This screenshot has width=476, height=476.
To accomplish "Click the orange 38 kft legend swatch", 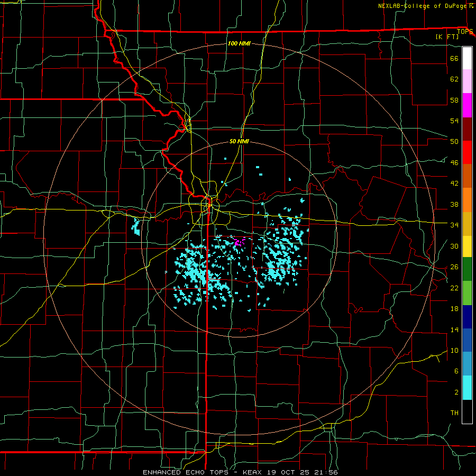I will tap(467, 199).
